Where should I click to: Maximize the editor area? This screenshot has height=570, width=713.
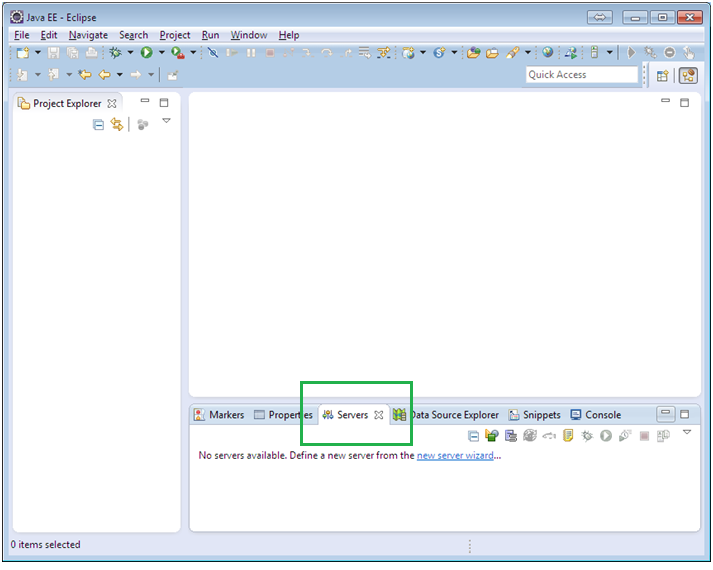pyautogui.click(x=684, y=103)
